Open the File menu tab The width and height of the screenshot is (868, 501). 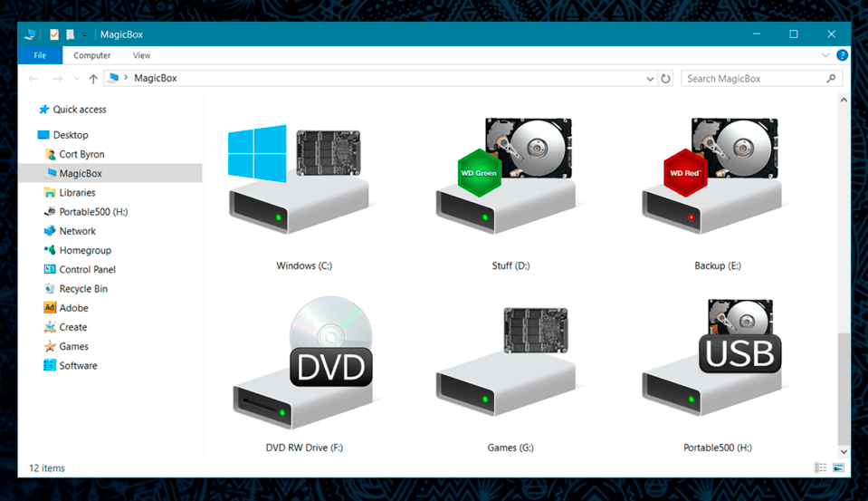(40, 55)
